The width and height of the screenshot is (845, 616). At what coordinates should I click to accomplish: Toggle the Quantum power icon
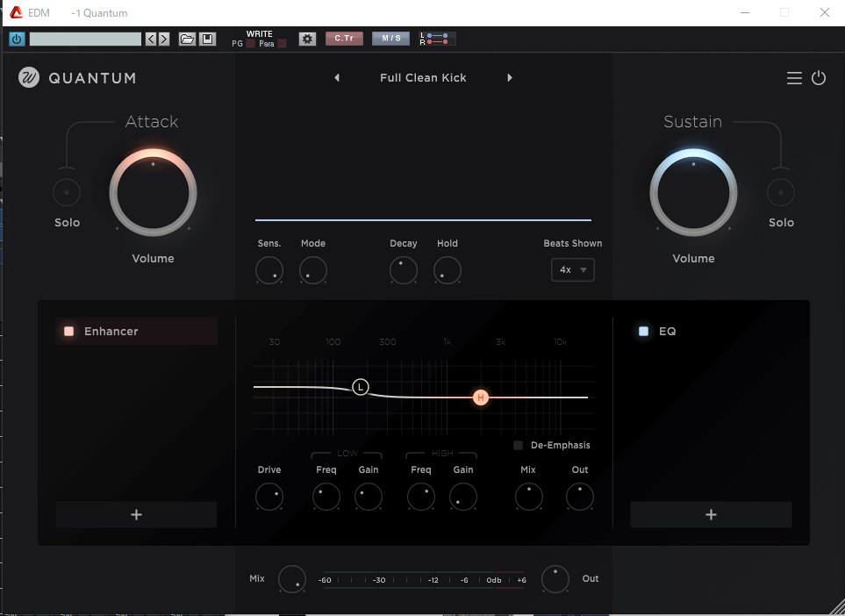pos(819,78)
